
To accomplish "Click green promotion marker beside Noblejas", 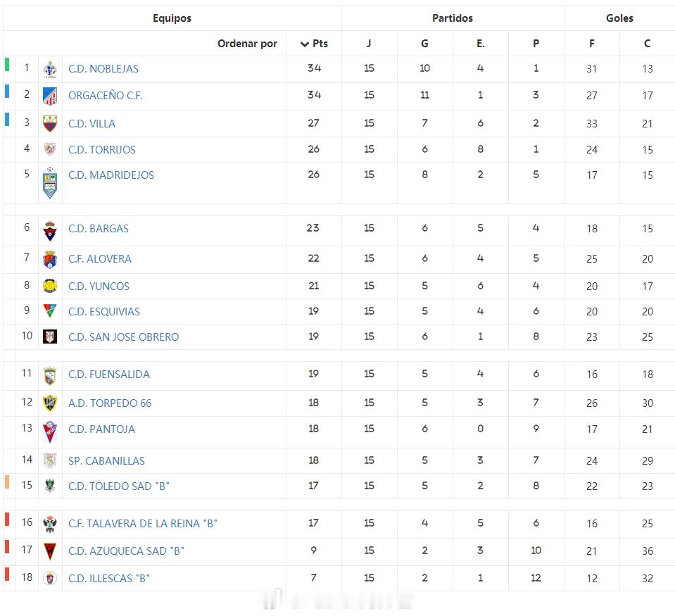I will pos(7,65).
